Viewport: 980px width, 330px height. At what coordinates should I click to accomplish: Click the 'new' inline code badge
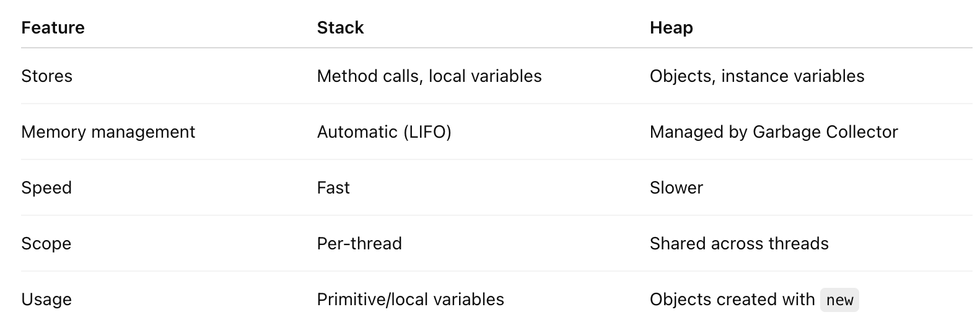click(839, 300)
